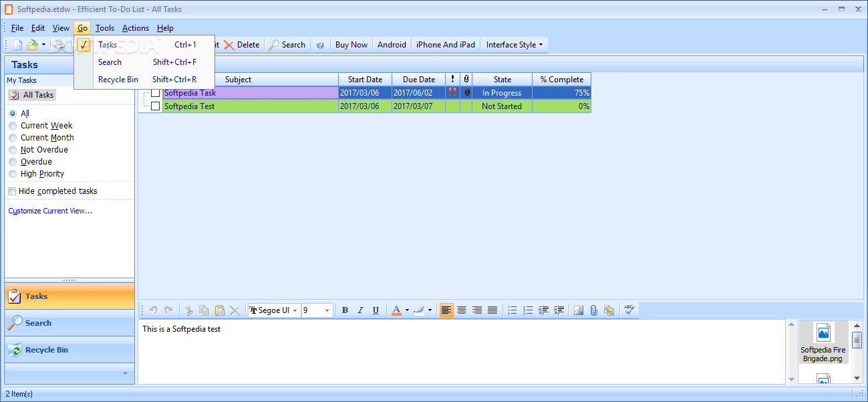Open the font color dropdown arrow
Viewport: 868px width, 402px height.
(x=407, y=310)
